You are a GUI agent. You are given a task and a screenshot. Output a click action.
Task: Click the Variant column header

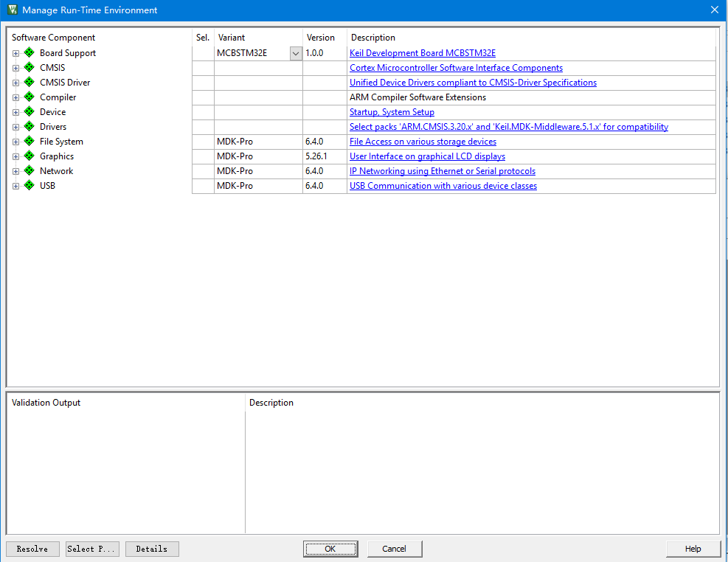coord(258,37)
